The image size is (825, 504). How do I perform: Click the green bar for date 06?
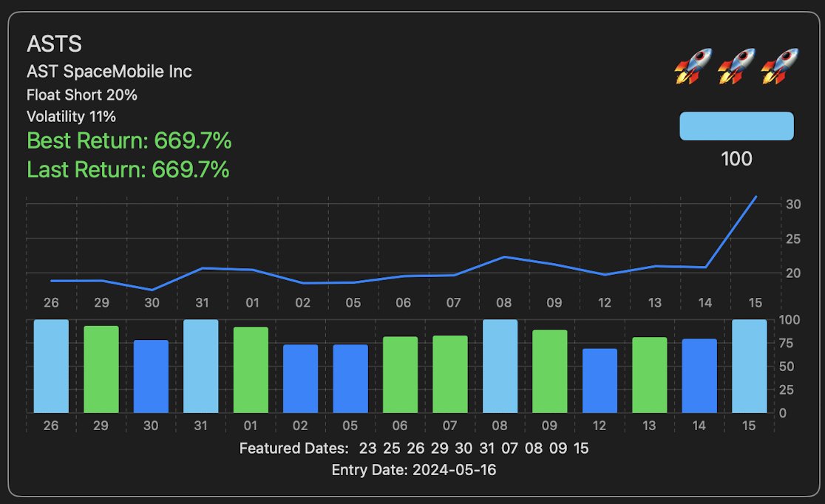400,375
